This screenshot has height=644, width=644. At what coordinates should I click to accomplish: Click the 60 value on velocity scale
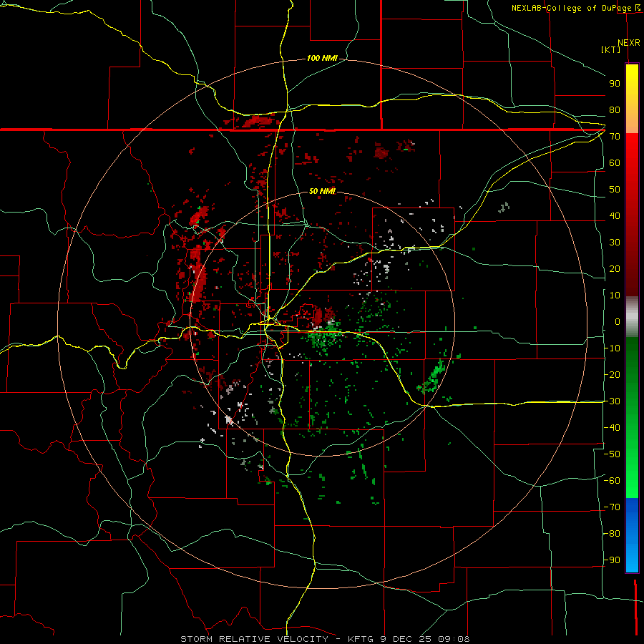615,163
